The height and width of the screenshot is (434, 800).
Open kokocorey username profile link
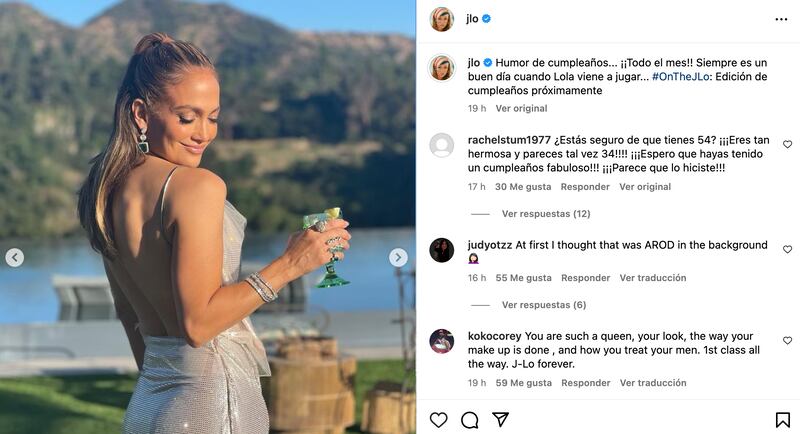(494, 336)
